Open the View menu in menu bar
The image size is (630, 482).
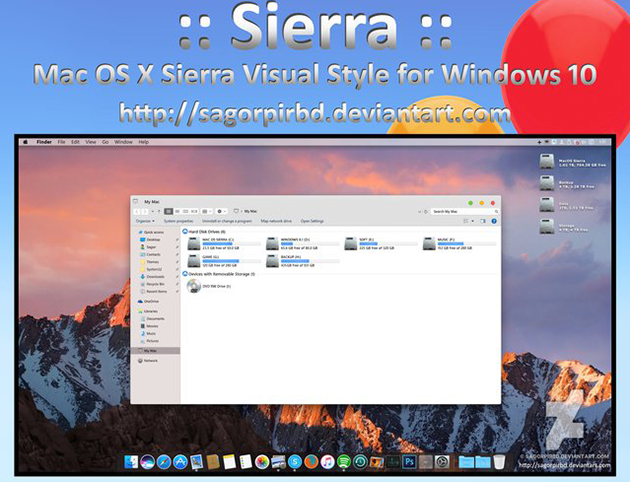(90, 142)
